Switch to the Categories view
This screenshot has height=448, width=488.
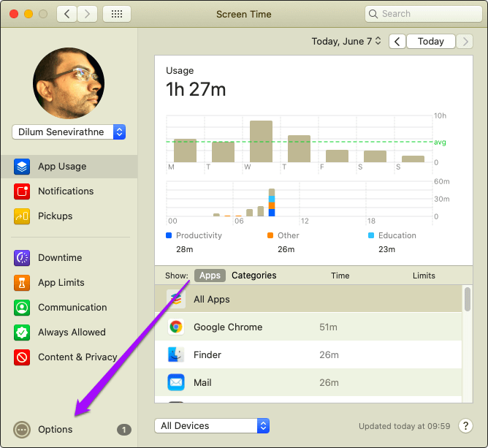(253, 276)
